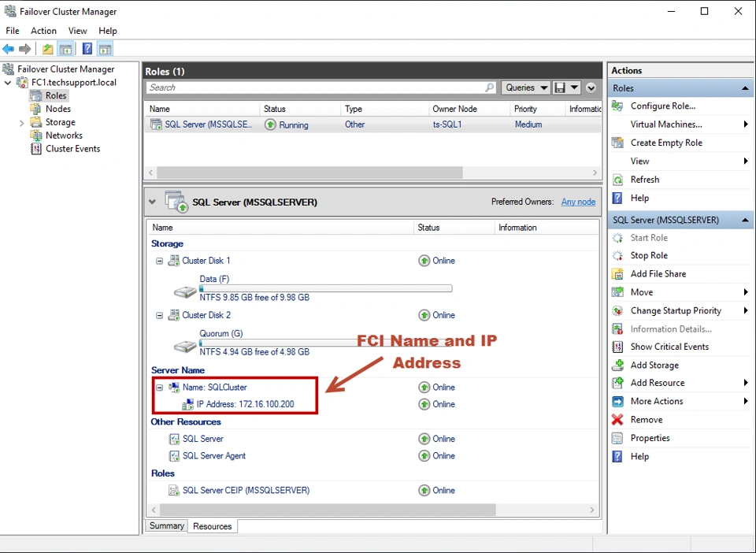This screenshot has height=553, width=756.
Task: Click the save query floppy icon
Action: pos(560,87)
